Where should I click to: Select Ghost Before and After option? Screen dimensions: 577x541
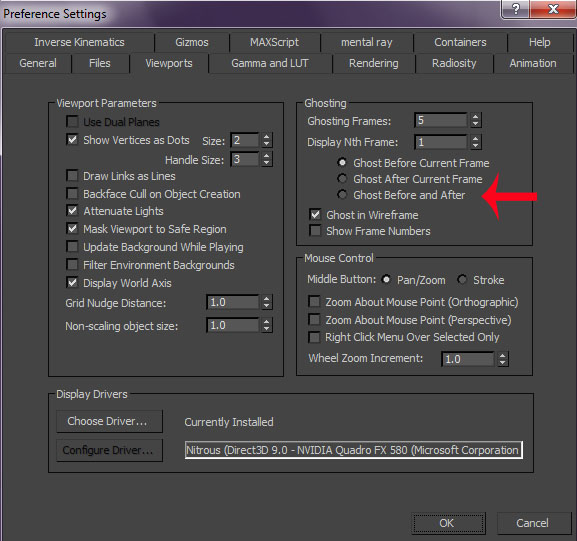[x=342, y=194]
